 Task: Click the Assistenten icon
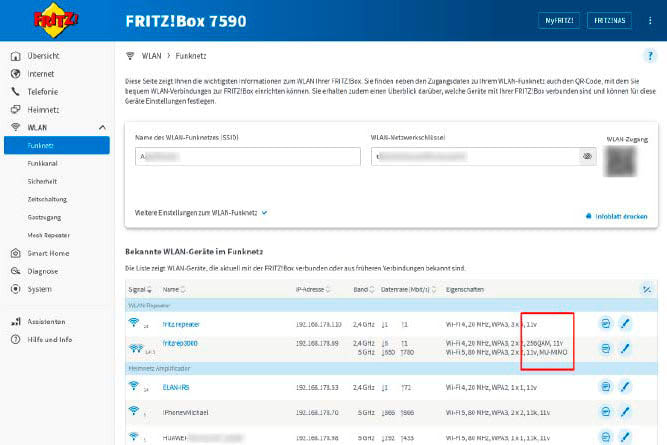(x=16, y=322)
